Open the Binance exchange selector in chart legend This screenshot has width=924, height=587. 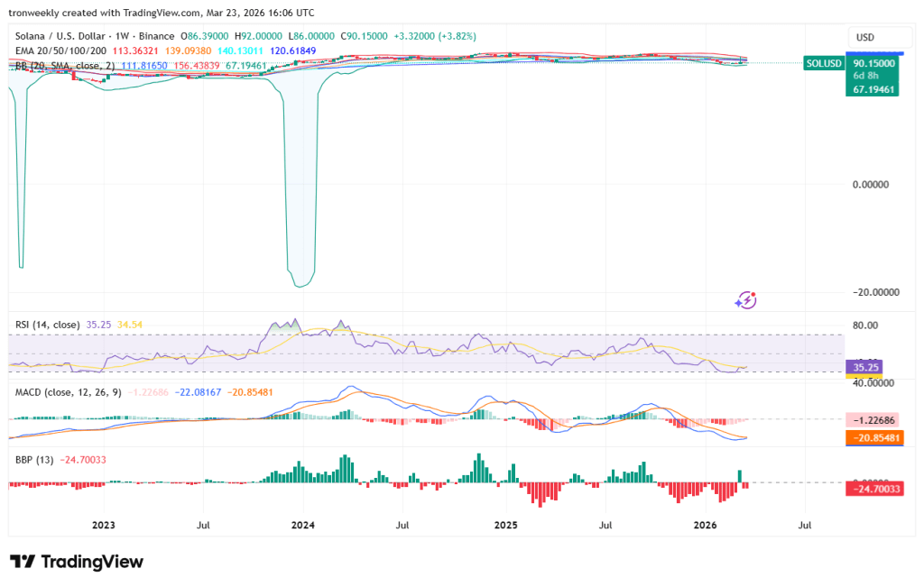(x=154, y=36)
